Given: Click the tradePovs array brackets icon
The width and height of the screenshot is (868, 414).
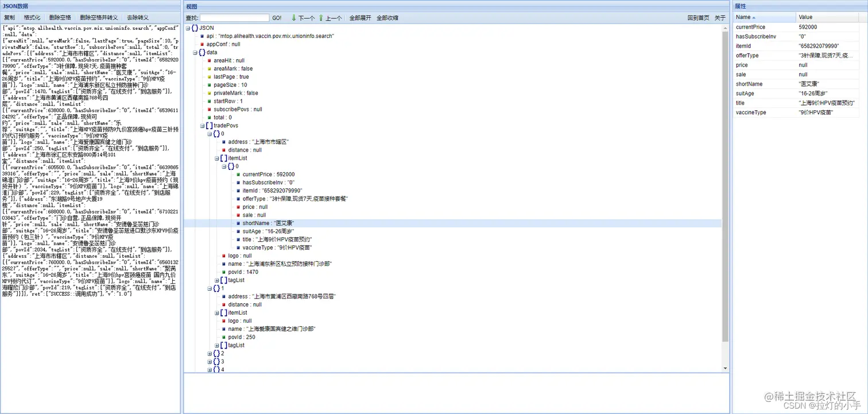Looking at the screenshot, I should 209,125.
